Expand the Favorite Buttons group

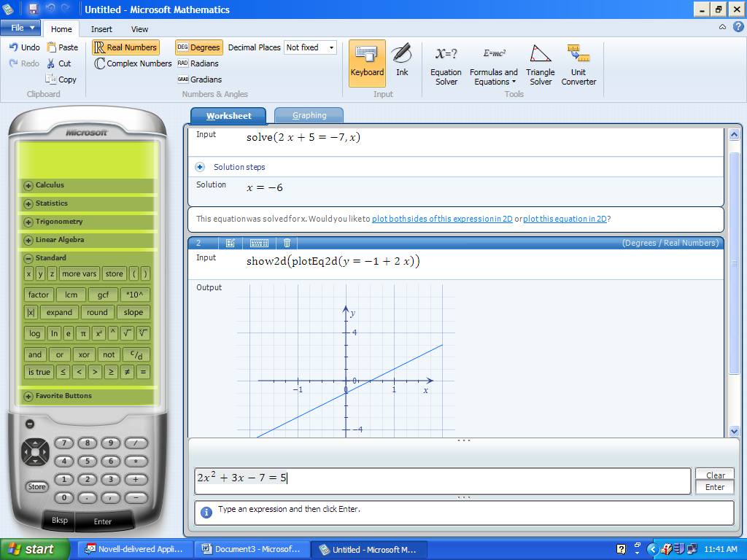pos(28,396)
